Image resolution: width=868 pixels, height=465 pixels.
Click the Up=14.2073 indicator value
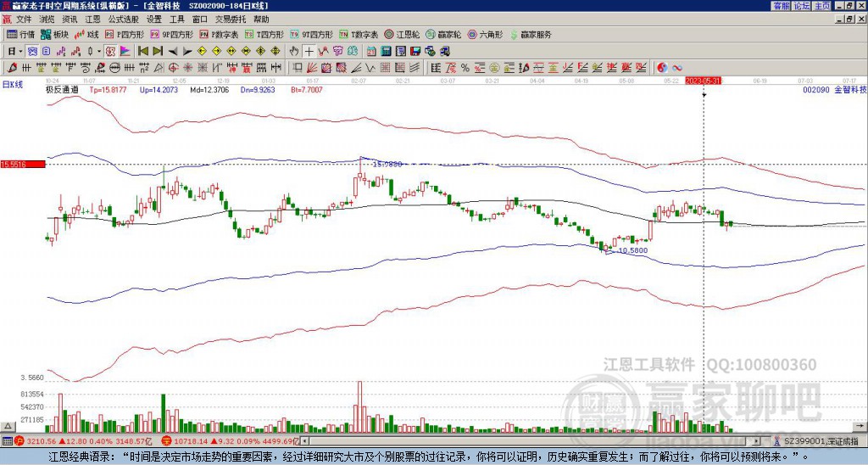[159, 89]
